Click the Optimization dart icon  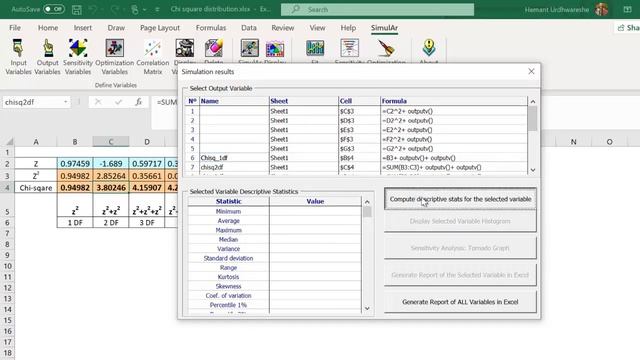point(386,48)
